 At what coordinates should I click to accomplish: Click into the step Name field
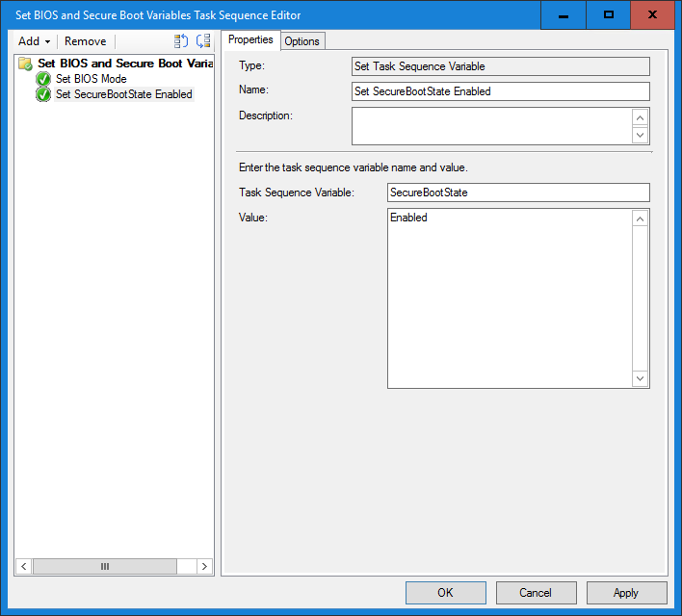click(x=500, y=91)
